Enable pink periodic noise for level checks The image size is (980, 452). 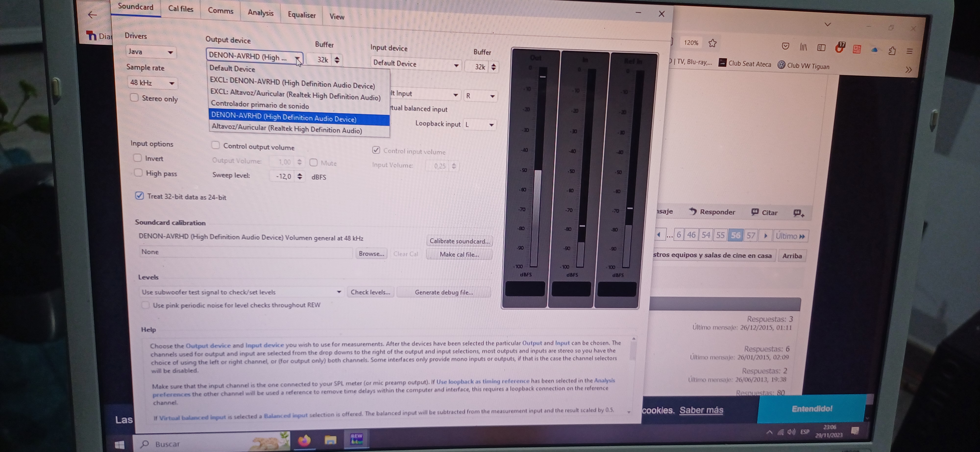pyautogui.click(x=145, y=305)
